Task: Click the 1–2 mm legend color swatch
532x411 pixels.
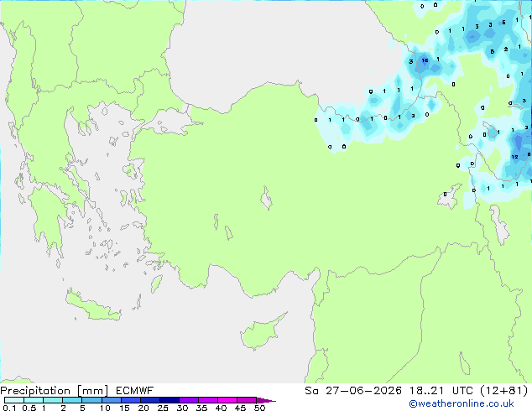Action: [x=53, y=400]
